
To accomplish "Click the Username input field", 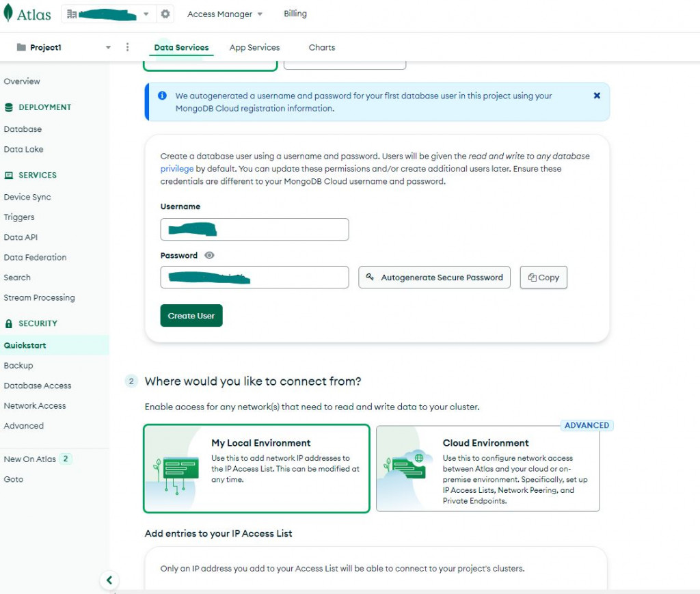I will pyautogui.click(x=254, y=230).
